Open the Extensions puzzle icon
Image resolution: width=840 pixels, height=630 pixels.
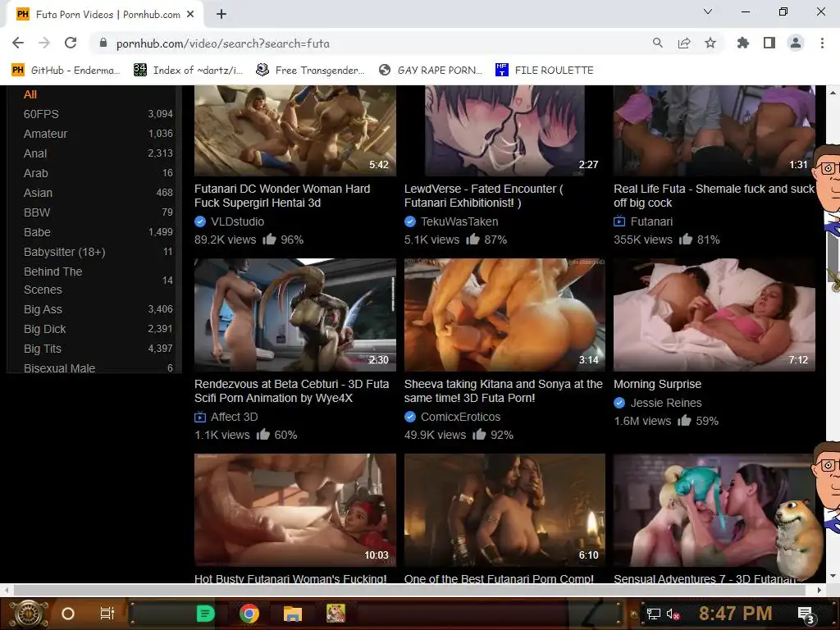coord(742,43)
